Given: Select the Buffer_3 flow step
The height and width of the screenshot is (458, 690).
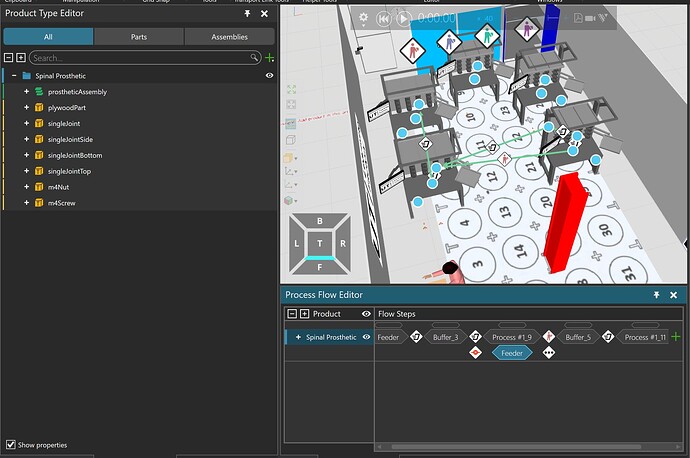Looking at the screenshot, I should [445, 337].
